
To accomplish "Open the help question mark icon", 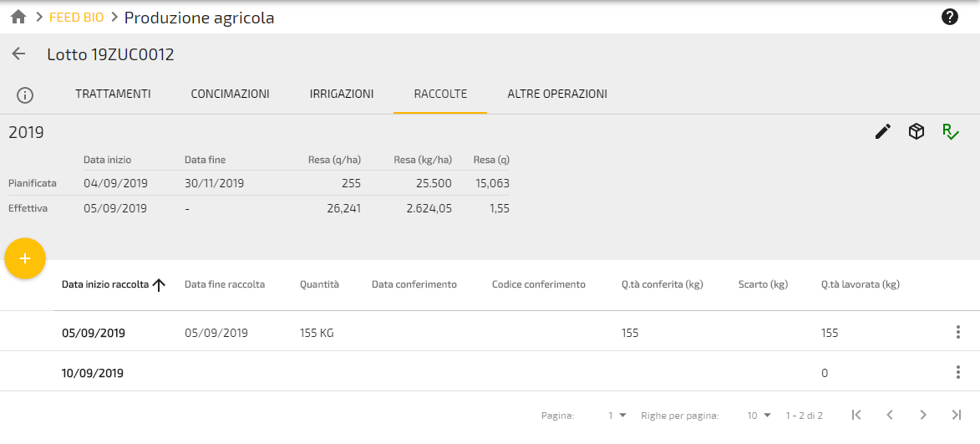I will (x=950, y=17).
